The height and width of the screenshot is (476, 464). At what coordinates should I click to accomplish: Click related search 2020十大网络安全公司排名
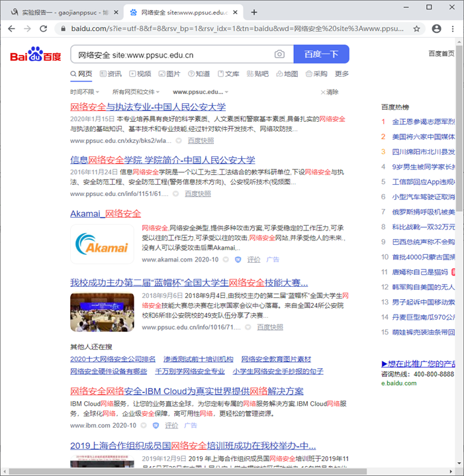(113, 359)
